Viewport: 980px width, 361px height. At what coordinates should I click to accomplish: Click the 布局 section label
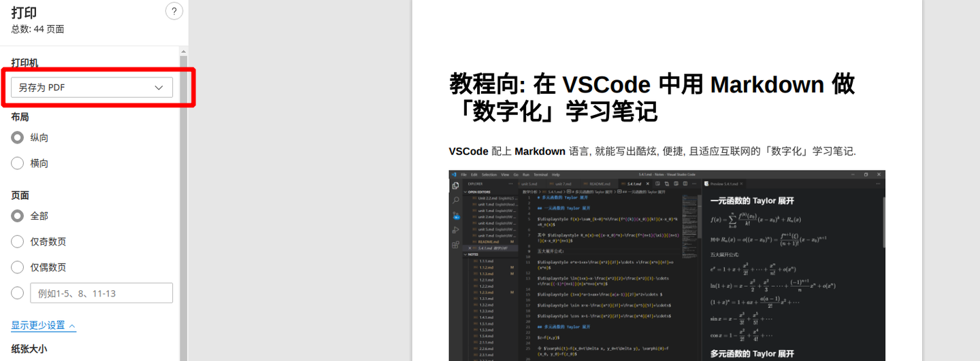click(20, 117)
